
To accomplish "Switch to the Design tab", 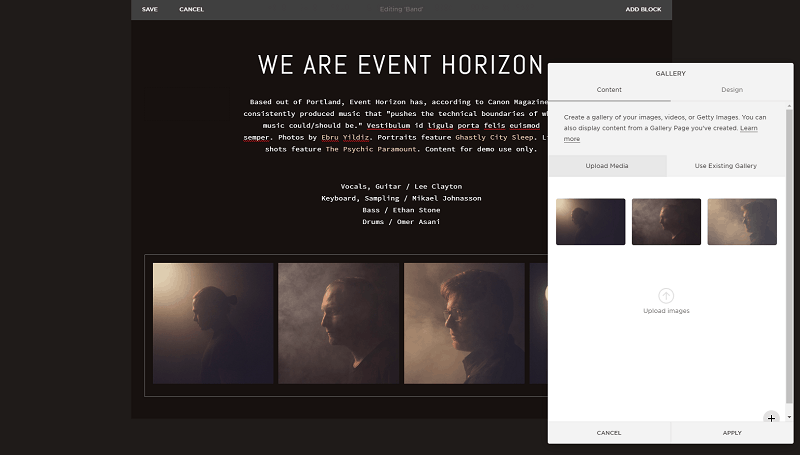I will point(732,90).
